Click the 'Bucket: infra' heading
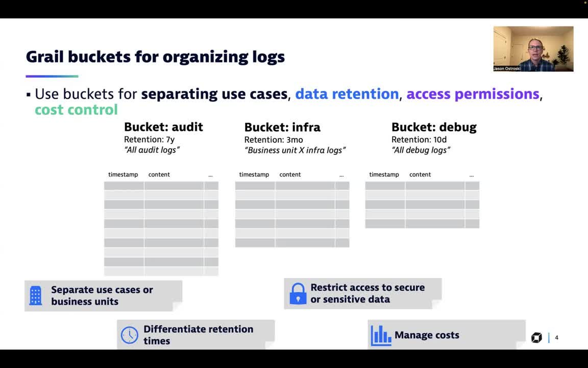This screenshot has height=368, width=588. [x=282, y=127]
